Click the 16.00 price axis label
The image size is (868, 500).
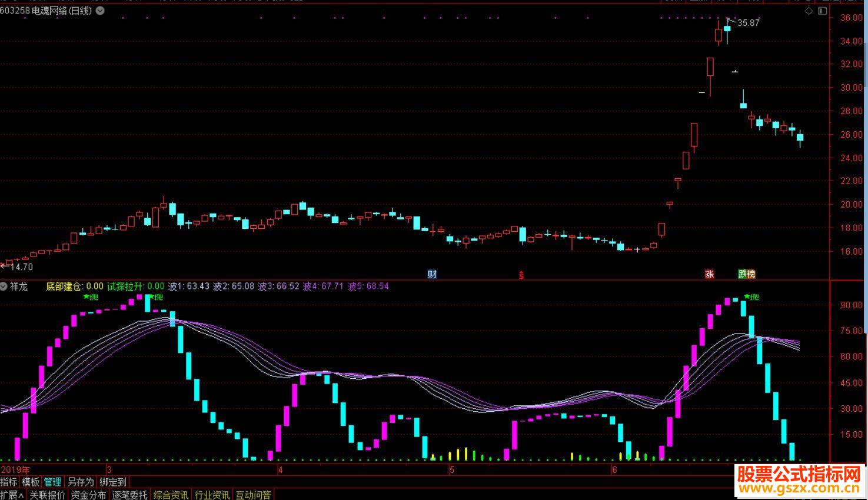tap(852, 251)
